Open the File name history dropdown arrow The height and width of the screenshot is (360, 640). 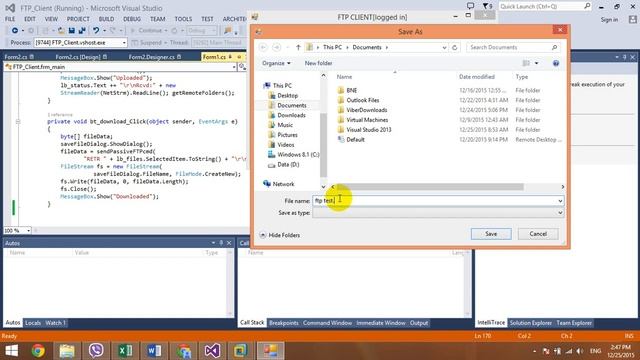coord(560,201)
